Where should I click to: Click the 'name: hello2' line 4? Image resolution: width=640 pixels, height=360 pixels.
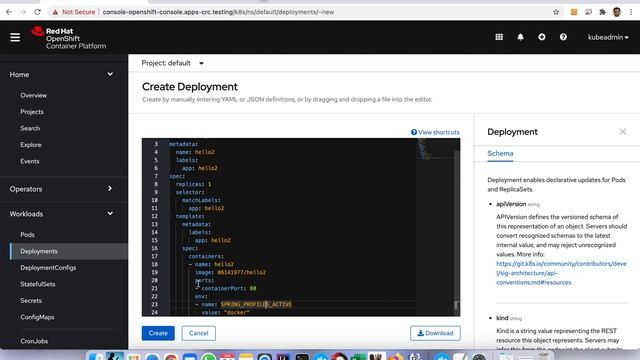coord(195,152)
